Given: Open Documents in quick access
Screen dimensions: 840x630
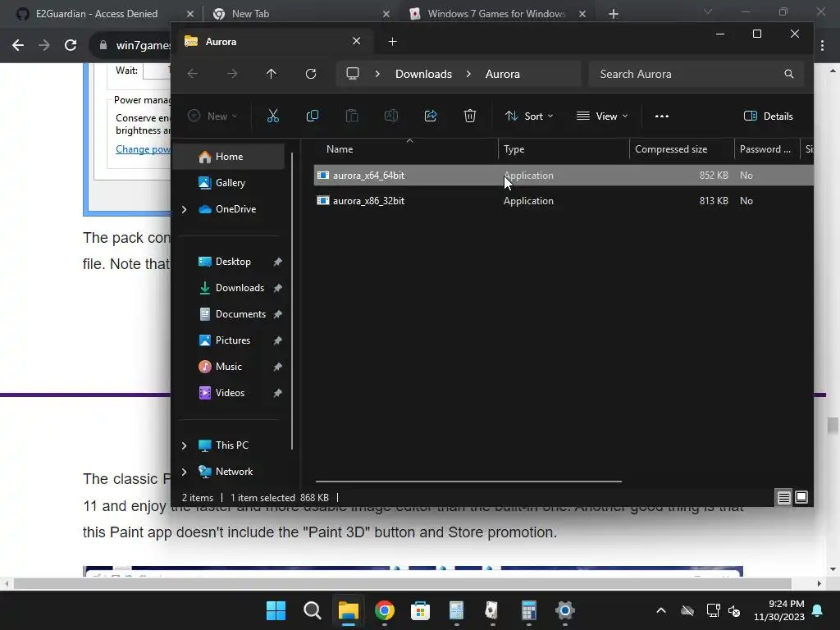Looking at the screenshot, I should (x=231, y=314).
